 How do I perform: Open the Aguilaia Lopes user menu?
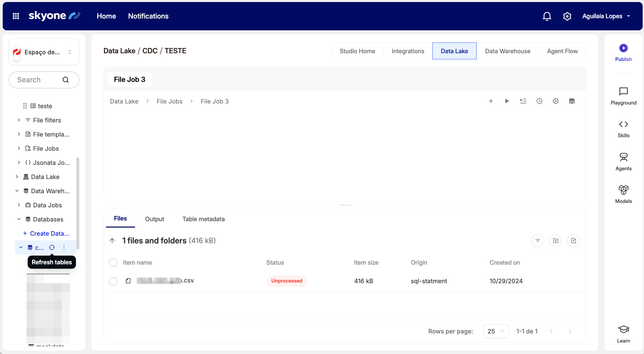click(x=606, y=16)
